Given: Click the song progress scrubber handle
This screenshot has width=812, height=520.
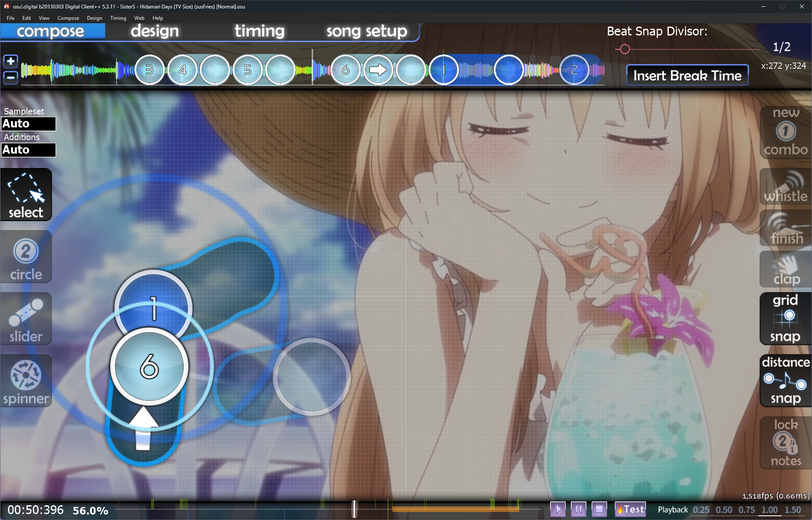Looking at the screenshot, I should click(354, 509).
